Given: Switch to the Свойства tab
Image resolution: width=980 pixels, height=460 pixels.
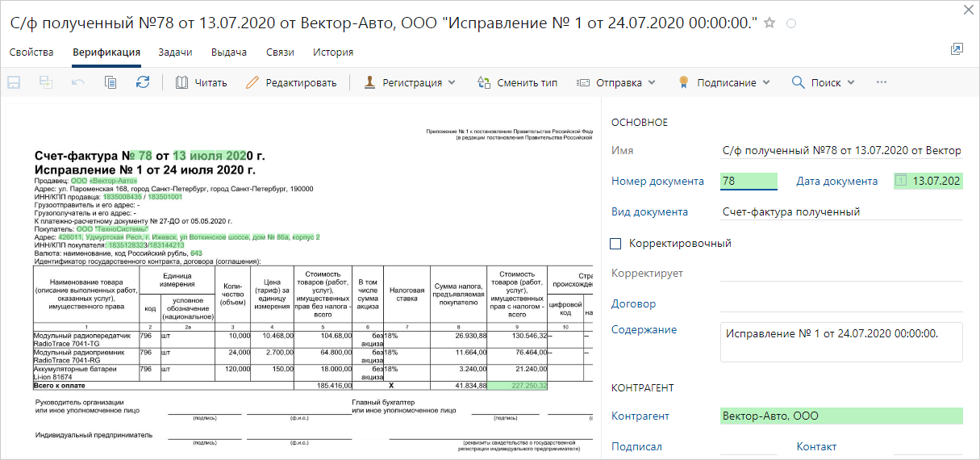Looking at the screenshot, I should point(31,52).
